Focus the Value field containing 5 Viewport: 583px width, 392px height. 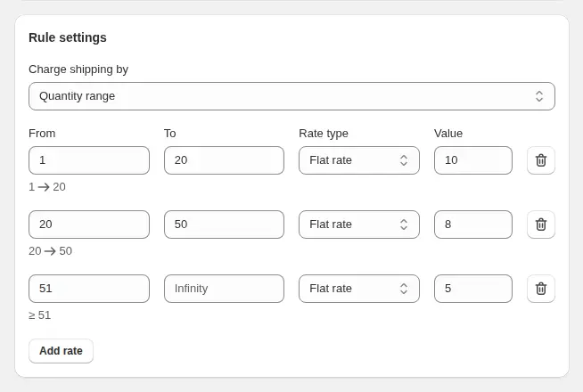tap(473, 289)
